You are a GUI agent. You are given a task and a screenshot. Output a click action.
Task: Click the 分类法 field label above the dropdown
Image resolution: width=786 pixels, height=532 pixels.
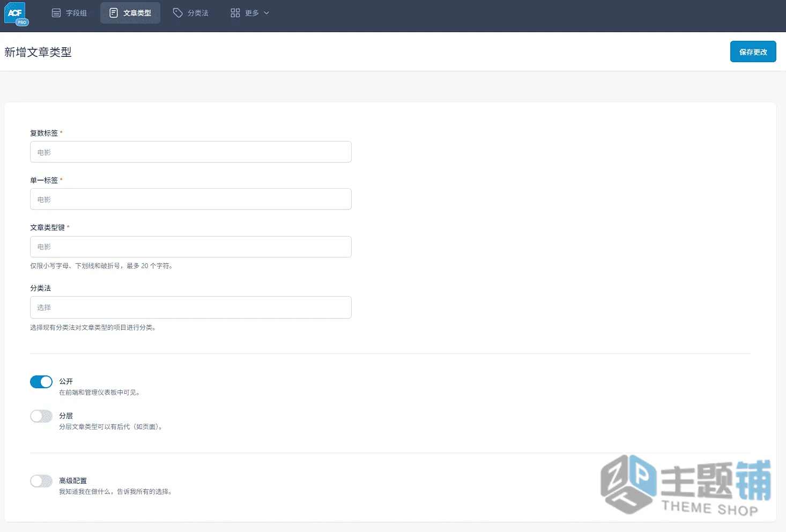click(x=40, y=288)
